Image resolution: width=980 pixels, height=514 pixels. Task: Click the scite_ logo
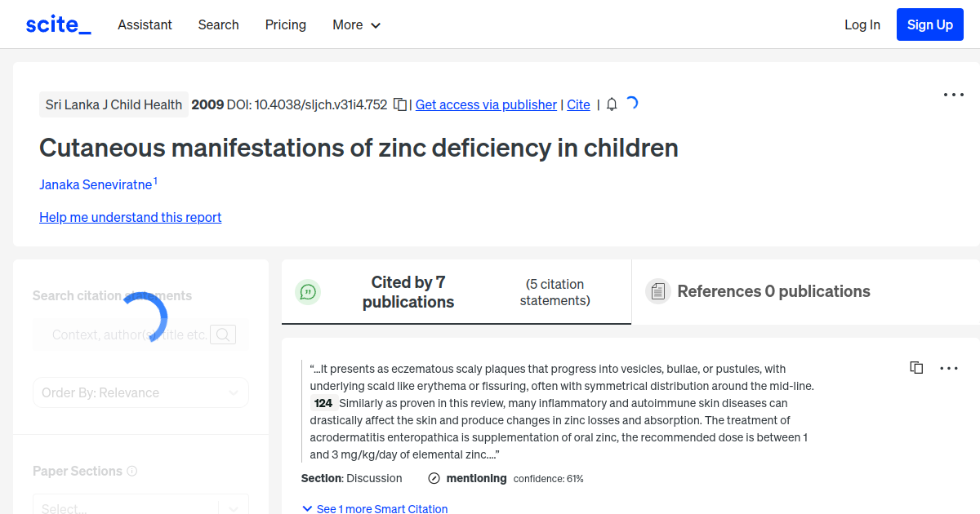[57, 24]
